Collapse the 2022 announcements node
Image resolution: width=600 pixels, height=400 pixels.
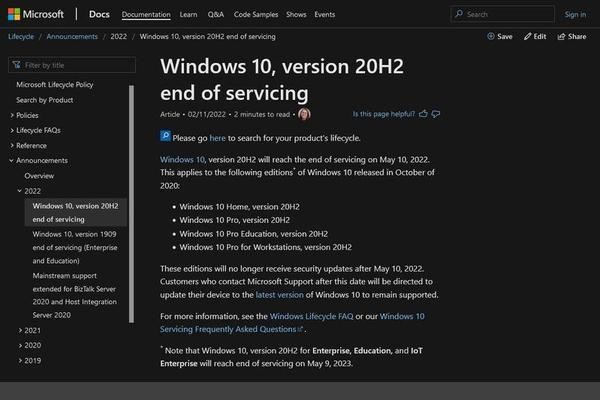click(20, 191)
